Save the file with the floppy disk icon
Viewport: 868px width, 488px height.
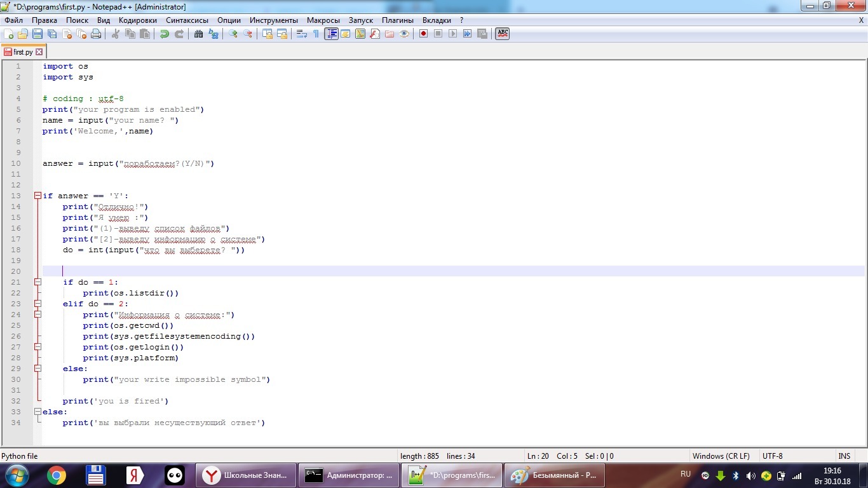(37, 34)
